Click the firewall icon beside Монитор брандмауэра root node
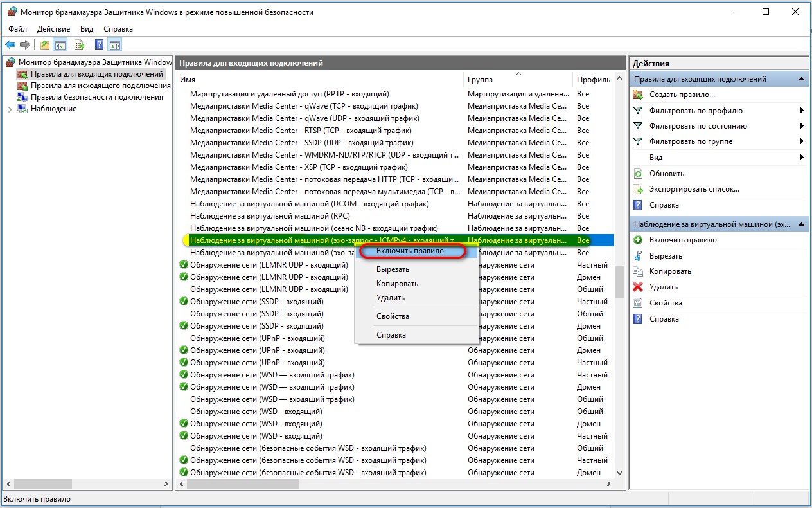Screen dimensions: 812x508 click(12, 62)
